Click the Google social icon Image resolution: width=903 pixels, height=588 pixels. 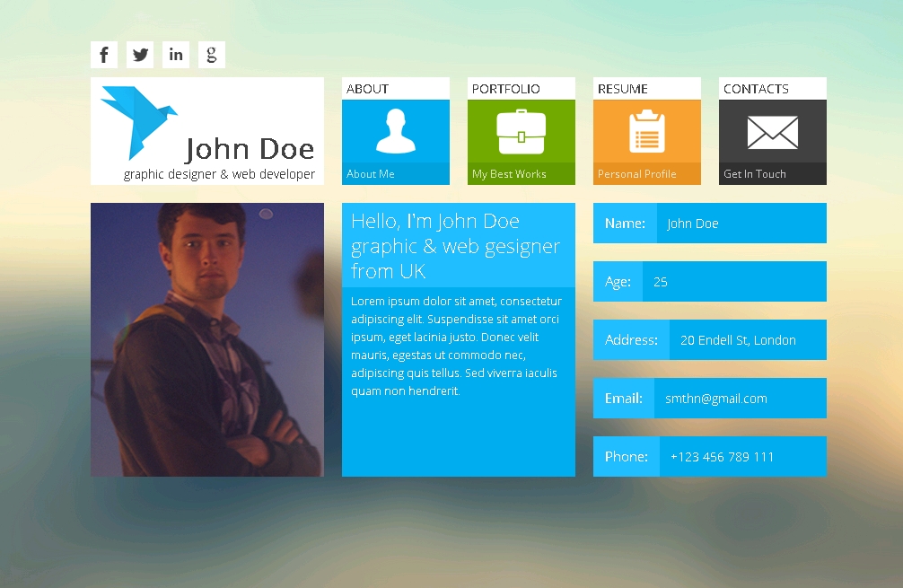click(x=212, y=55)
